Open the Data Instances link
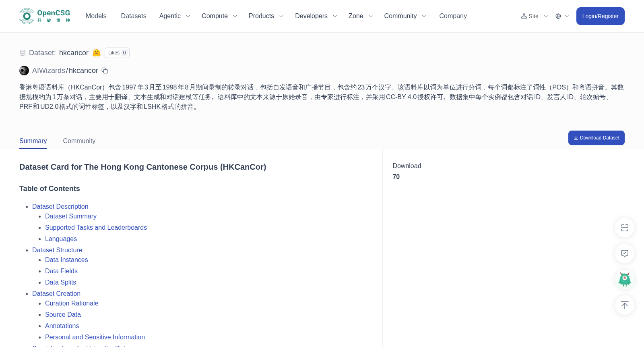Viewport: 644px width, 347px height. [66, 260]
